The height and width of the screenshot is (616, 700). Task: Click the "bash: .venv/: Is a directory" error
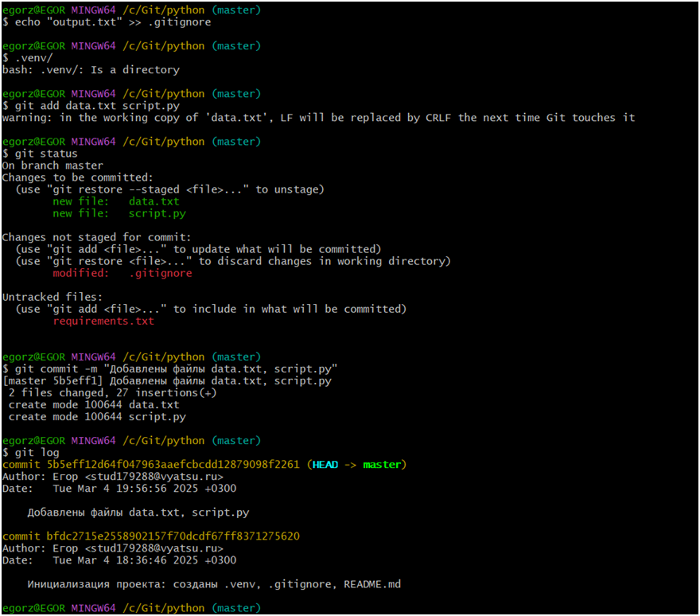tap(91, 70)
